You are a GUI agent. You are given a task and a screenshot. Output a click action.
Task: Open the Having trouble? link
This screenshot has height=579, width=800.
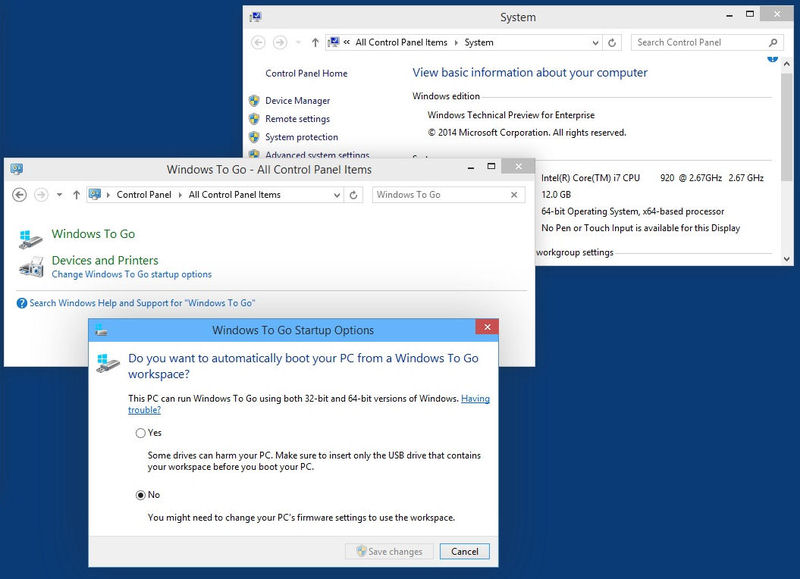(x=309, y=404)
